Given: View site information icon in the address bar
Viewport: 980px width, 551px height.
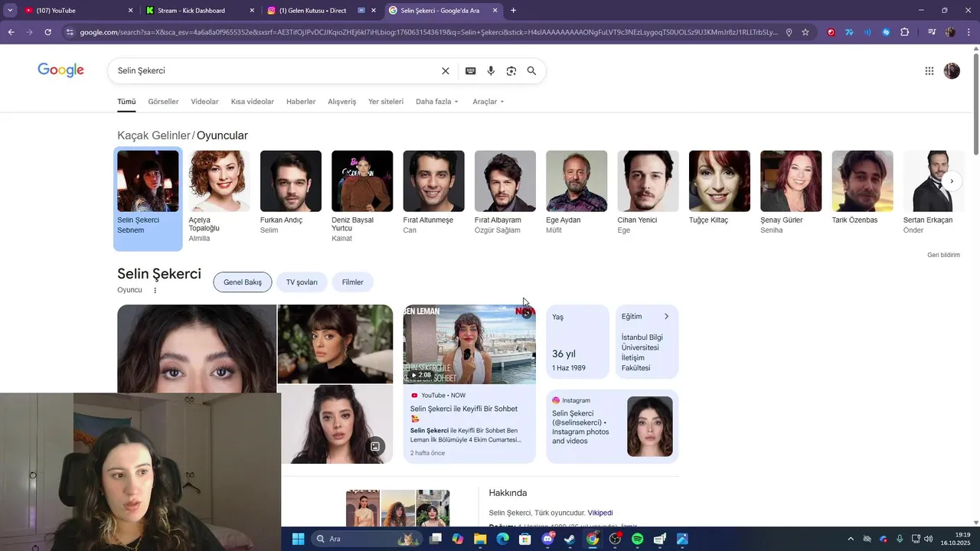Looking at the screenshot, I should point(70,32).
